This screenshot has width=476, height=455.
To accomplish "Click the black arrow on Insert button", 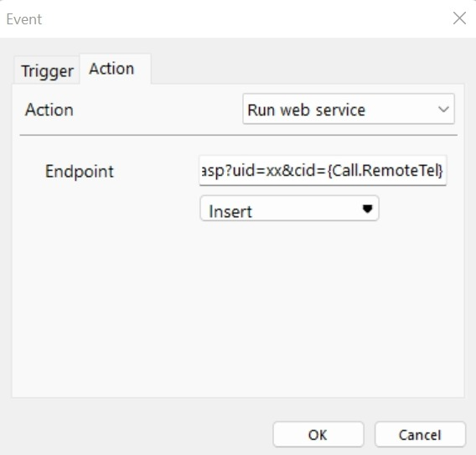I will (x=367, y=209).
